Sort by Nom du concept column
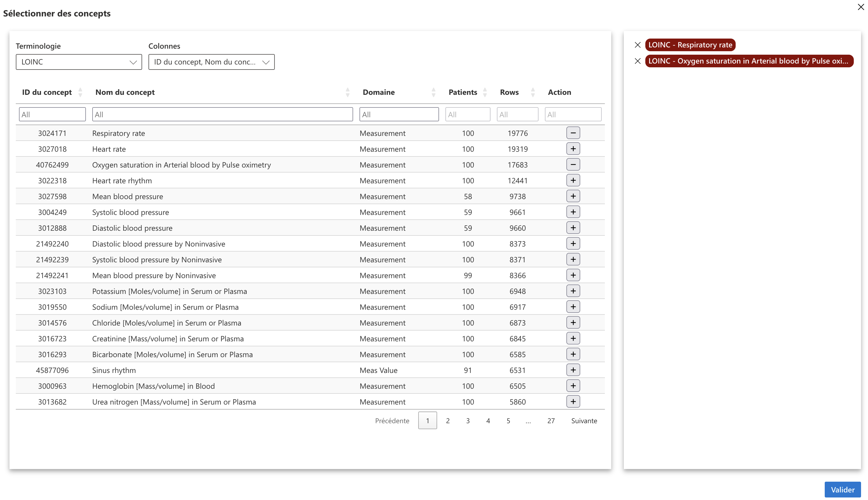The height and width of the screenshot is (500, 868). coord(347,92)
